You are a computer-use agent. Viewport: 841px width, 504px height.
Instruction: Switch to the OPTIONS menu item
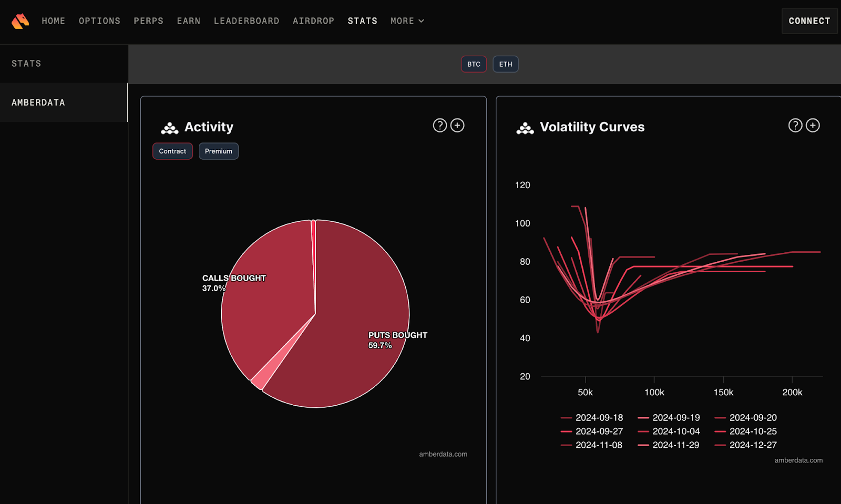tap(99, 21)
